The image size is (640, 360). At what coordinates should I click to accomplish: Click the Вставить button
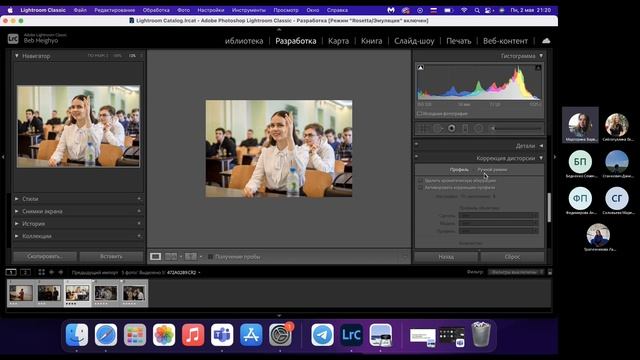pos(111,256)
